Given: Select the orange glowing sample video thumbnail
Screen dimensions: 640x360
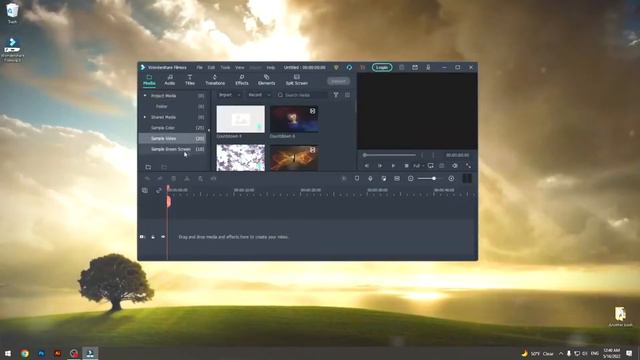Looking at the screenshot, I should (x=294, y=158).
